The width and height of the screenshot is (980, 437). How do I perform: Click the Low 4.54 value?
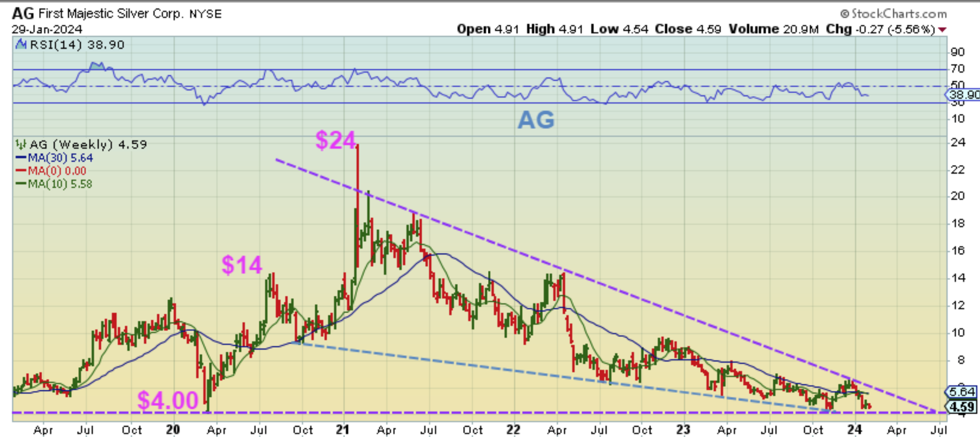[619, 29]
